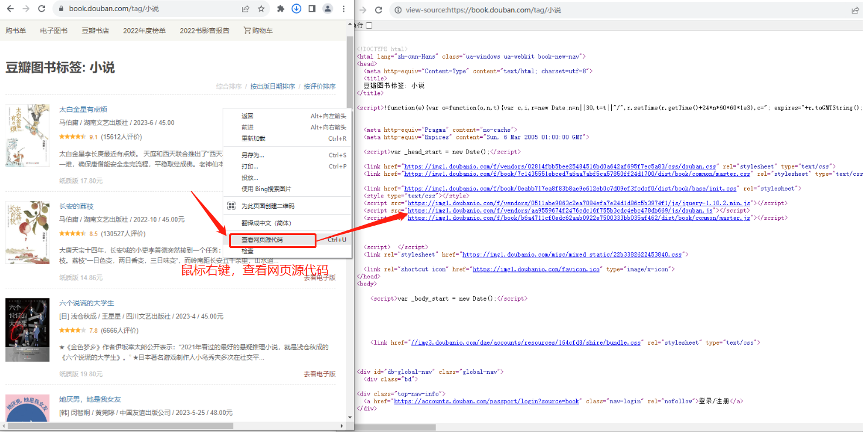
Task: Select 使用 Bing搜索图片 menu entry
Action: (266, 189)
